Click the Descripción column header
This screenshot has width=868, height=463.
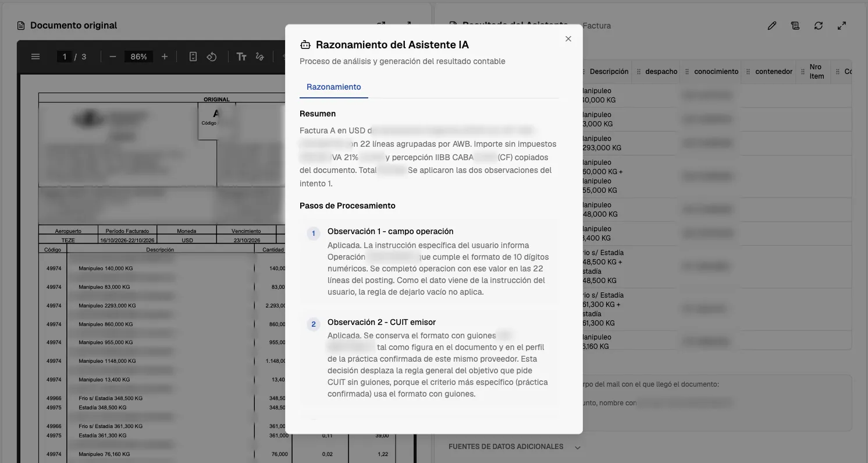tap(609, 72)
